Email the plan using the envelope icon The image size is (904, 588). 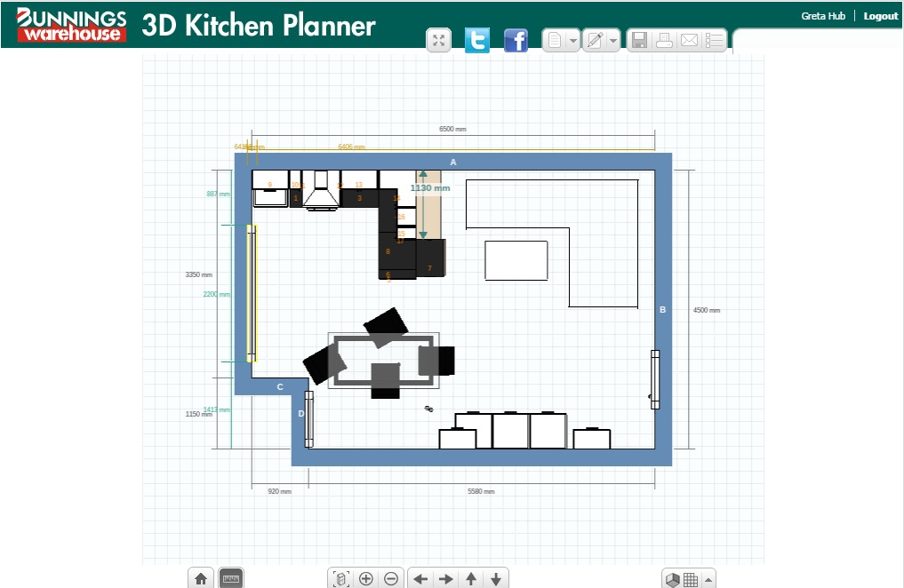pyautogui.click(x=689, y=40)
